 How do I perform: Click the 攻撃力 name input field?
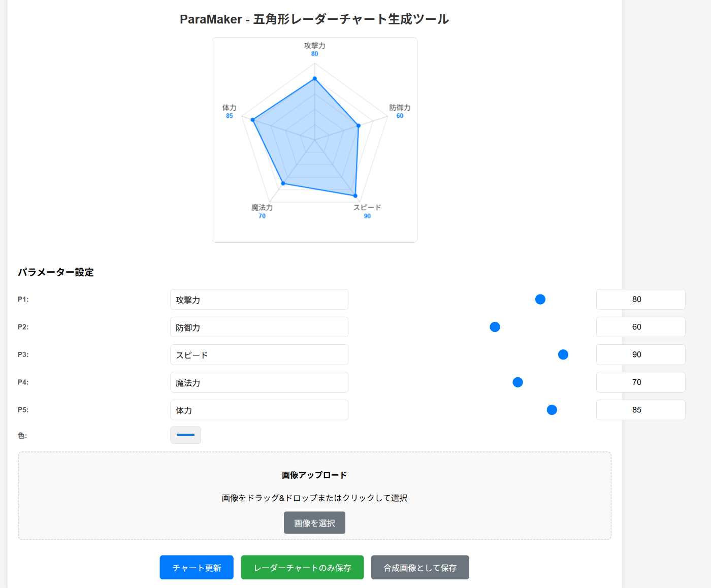[259, 300]
